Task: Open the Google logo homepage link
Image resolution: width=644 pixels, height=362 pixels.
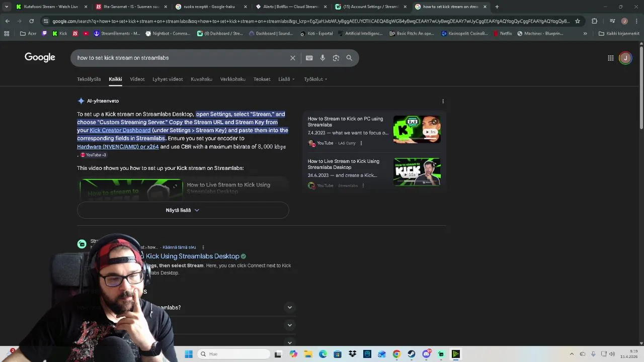Action: 40,57
